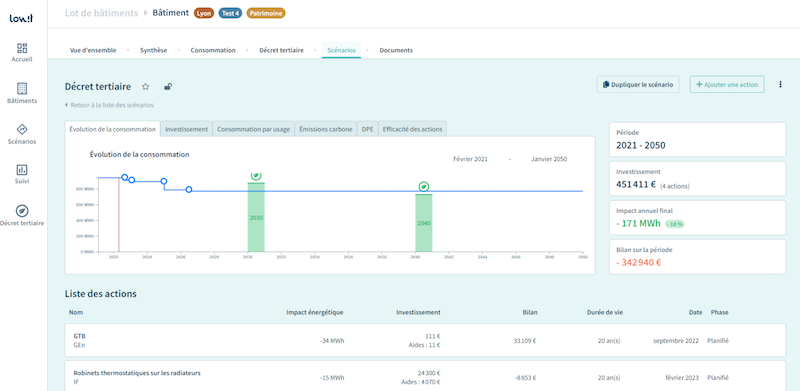Screen dimensions: 800x391
Task: Open the Émissions carbone chart tab
Action: pyautogui.click(x=326, y=130)
